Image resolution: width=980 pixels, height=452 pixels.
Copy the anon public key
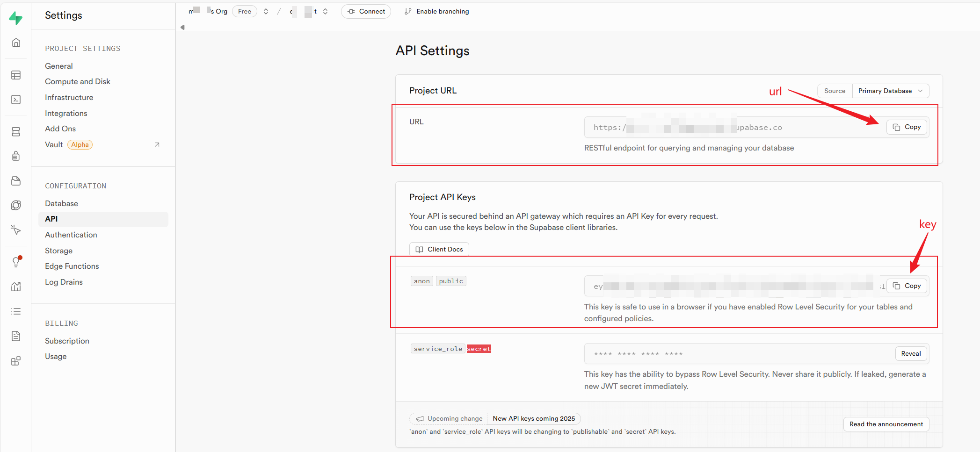907,286
